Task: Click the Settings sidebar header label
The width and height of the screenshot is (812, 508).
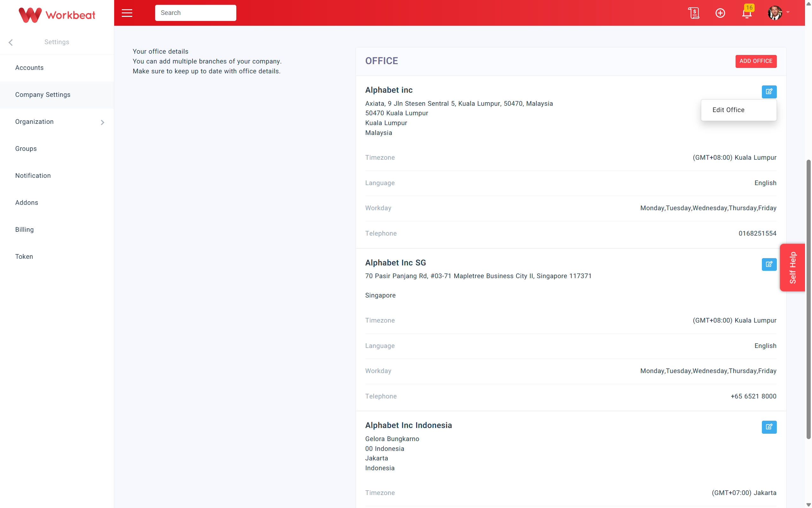Action: (x=57, y=42)
